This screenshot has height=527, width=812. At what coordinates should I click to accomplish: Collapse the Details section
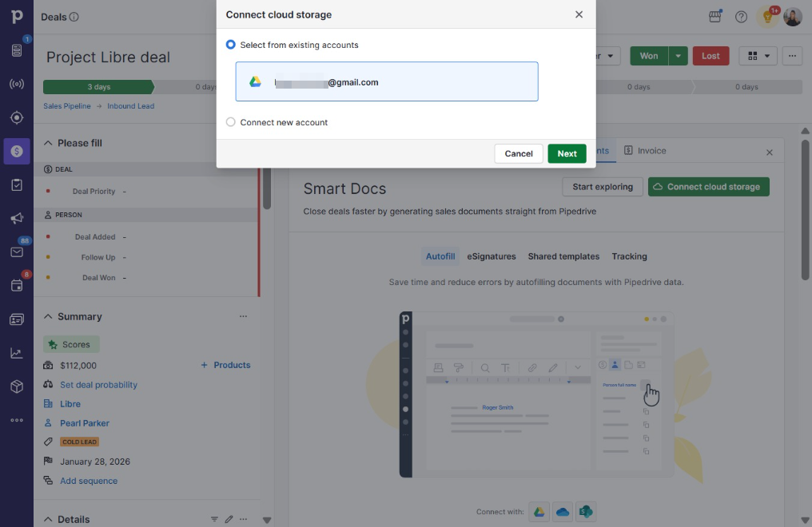click(x=48, y=519)
